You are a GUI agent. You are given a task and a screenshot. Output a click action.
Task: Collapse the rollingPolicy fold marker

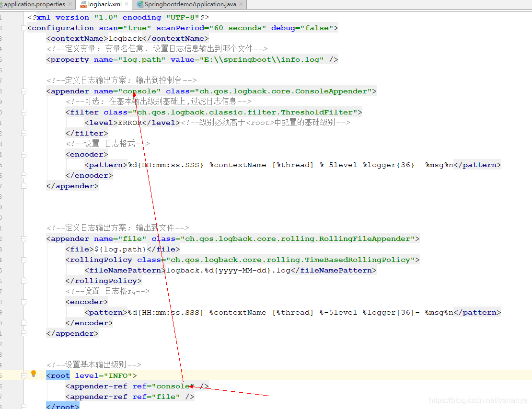coord(24,260)
